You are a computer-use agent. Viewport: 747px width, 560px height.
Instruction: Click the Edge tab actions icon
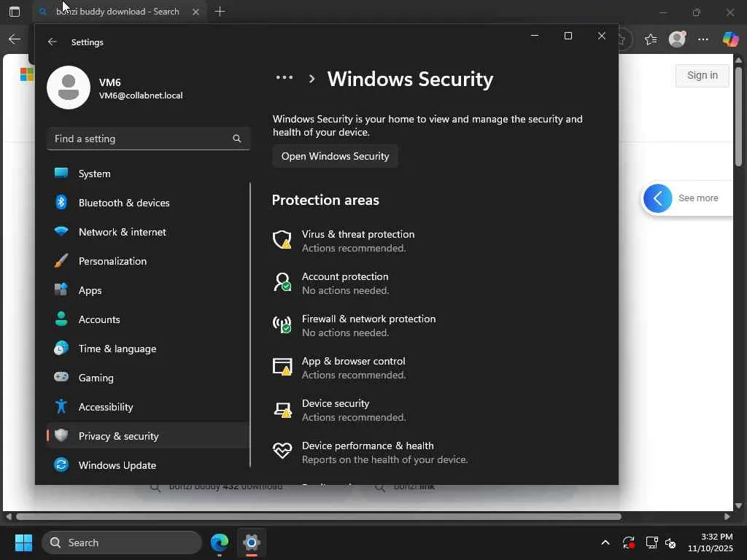15,12
